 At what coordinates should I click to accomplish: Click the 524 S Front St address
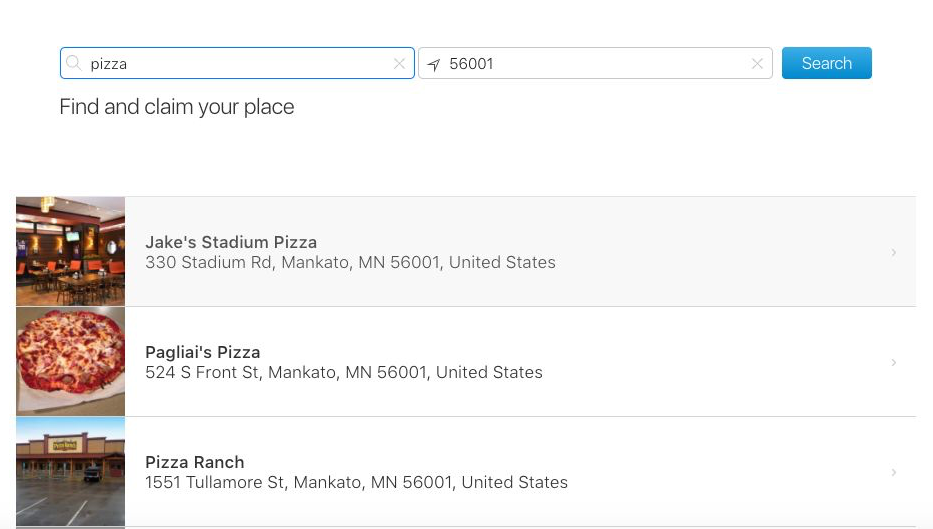(x=344, y=373)
